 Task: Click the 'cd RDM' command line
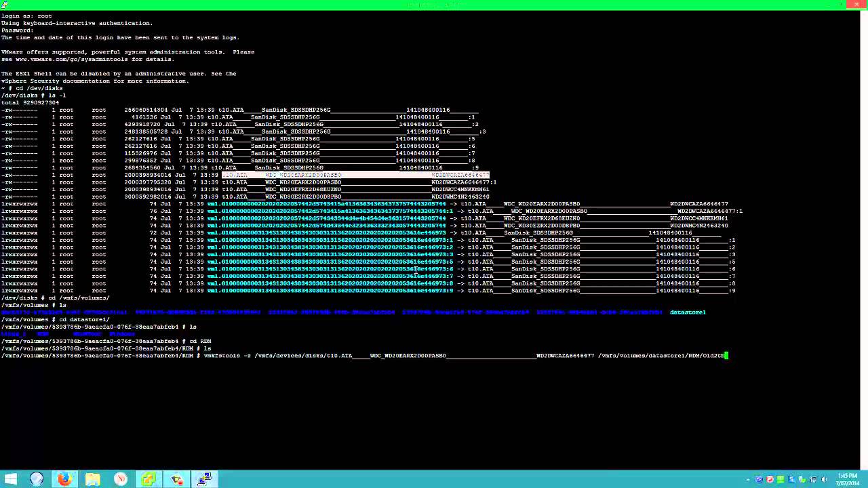200,340
